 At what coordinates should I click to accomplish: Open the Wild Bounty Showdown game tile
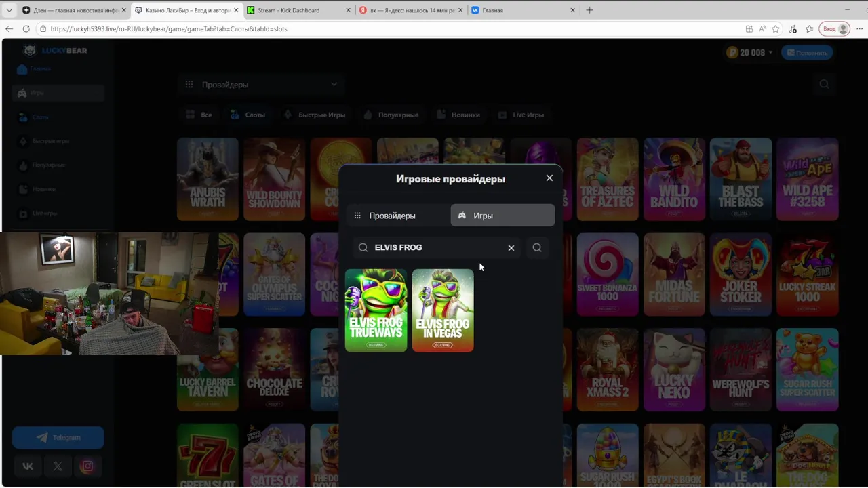[x=274, y=179]
